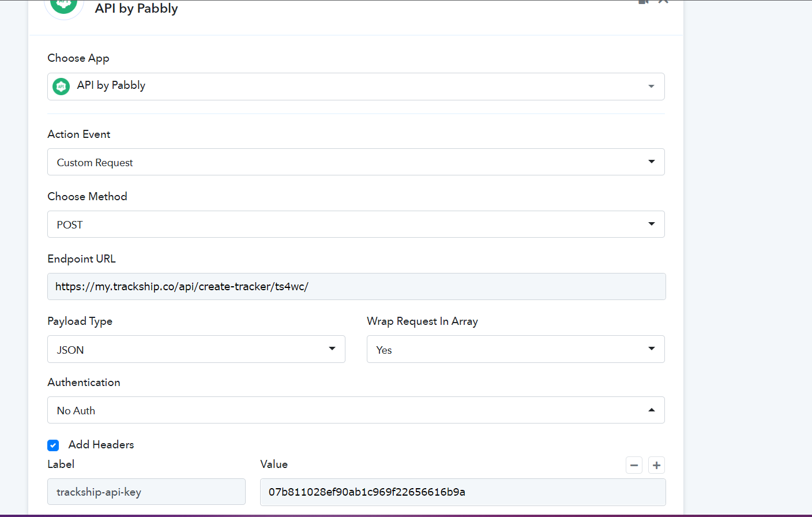Click the "Choose App" field label

pos(78,58)
